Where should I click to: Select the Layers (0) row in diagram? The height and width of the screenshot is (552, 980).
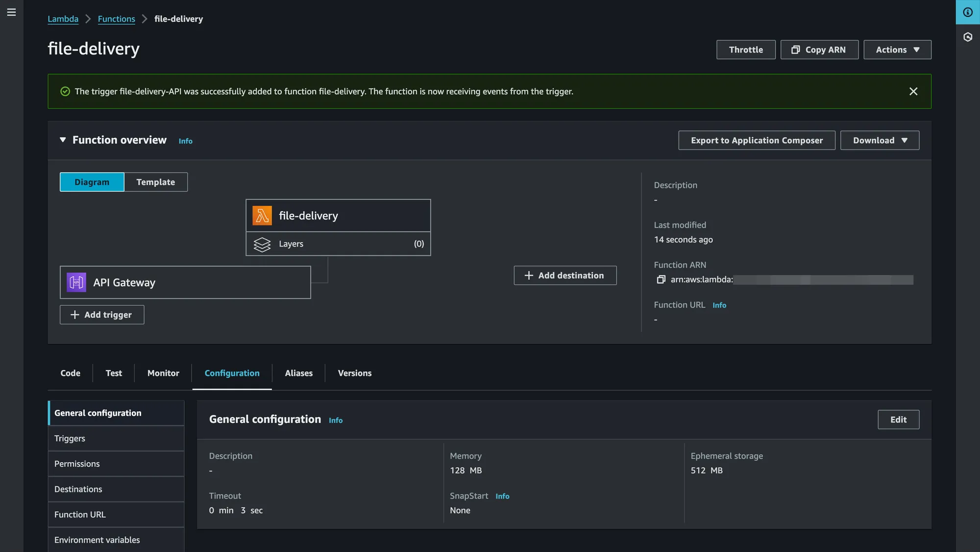(x=338, y=244)
